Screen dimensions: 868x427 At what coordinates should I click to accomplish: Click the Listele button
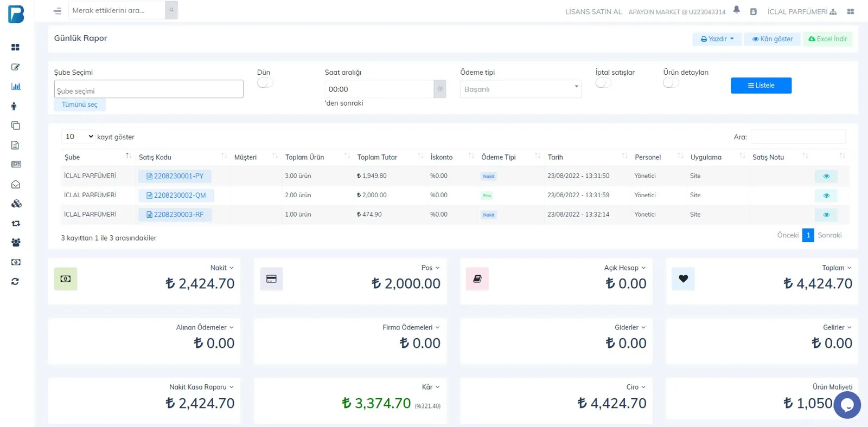[761, 86]
